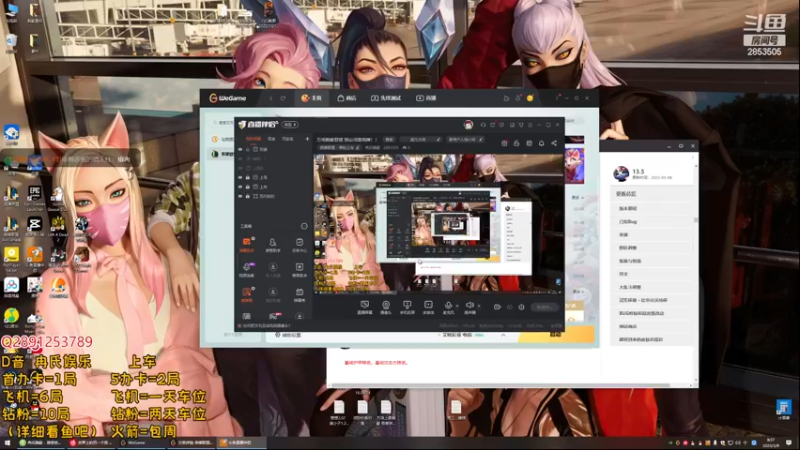The width and height of the screenshot is (800, 450).
Task: Open the taskbar clock
Action: click(x=770, y=443)
